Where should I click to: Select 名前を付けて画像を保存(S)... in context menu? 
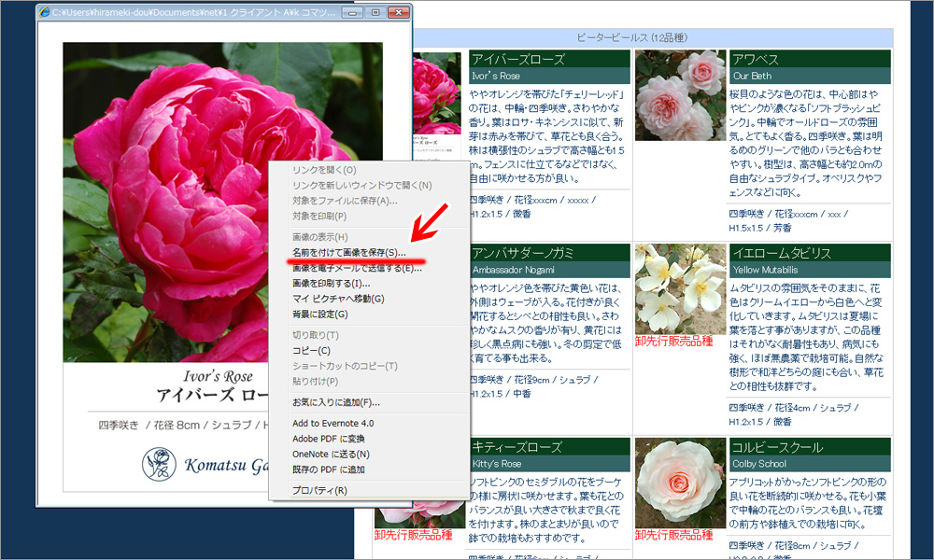click(x=349, y=252)
